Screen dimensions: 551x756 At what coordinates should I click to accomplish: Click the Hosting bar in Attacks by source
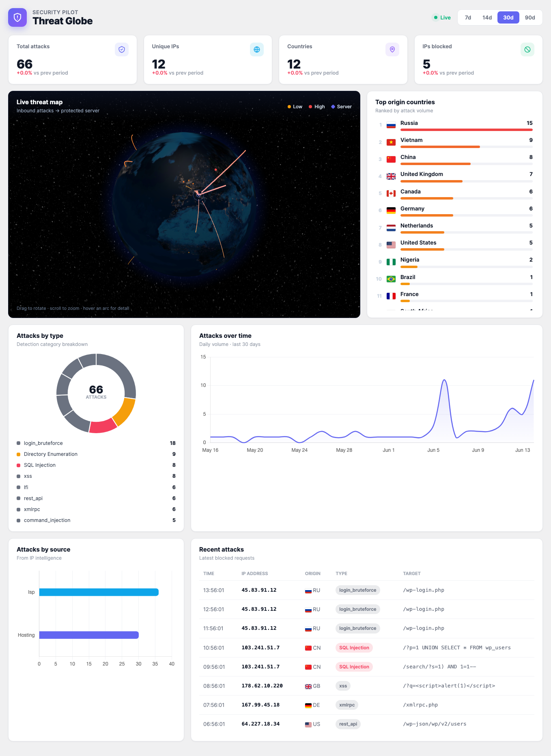[x=89, y=635]
